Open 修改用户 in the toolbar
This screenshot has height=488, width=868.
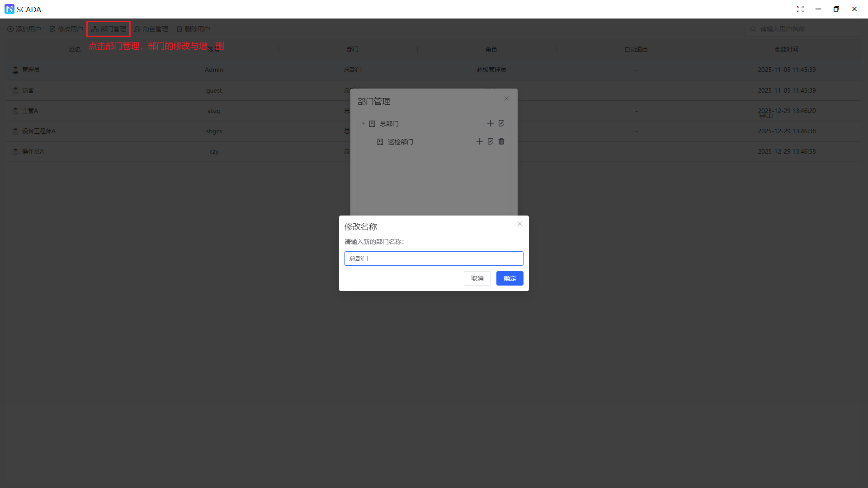[66, 29]
